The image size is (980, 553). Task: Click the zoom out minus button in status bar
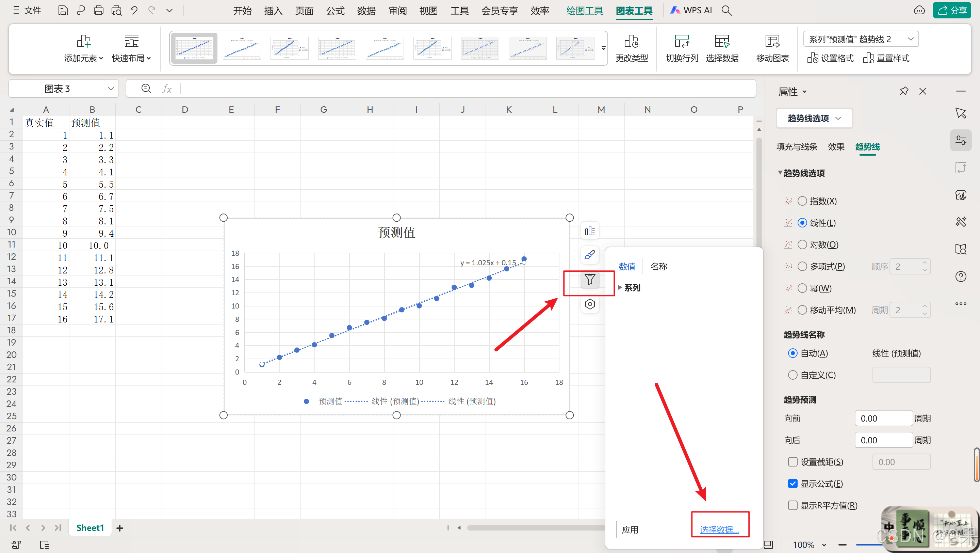[842, 545]
